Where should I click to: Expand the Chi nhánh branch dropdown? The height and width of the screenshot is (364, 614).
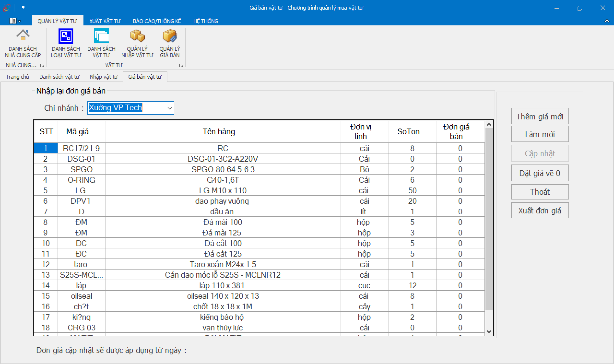pos(170,108)
